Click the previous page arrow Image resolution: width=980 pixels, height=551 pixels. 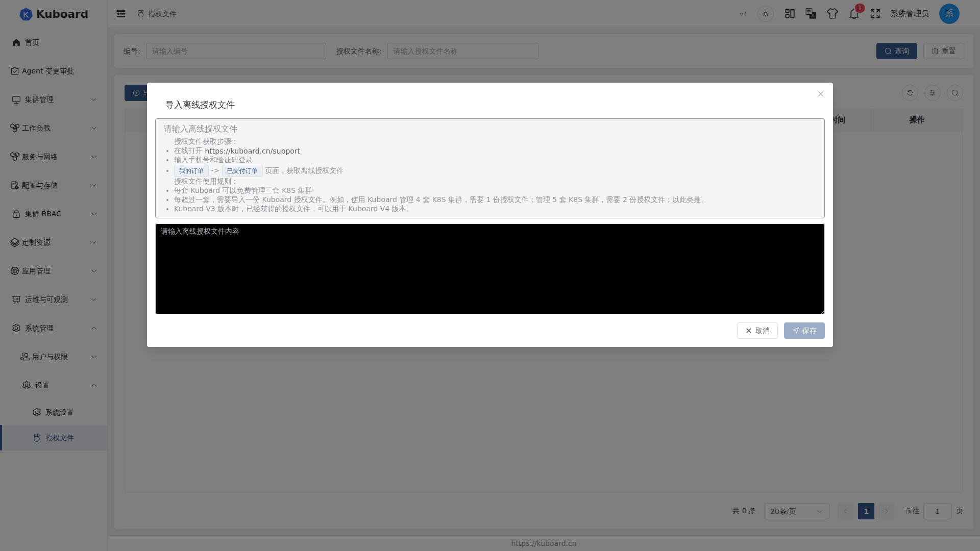[846, 511]
